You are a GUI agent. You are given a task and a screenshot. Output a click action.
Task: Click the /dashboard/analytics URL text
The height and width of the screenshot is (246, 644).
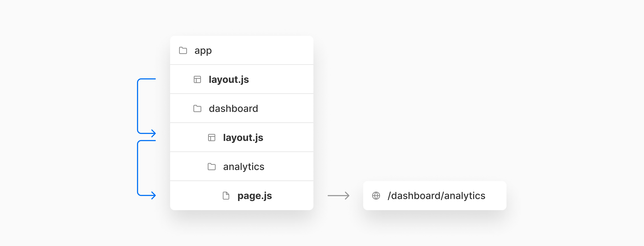pos(436,196)
